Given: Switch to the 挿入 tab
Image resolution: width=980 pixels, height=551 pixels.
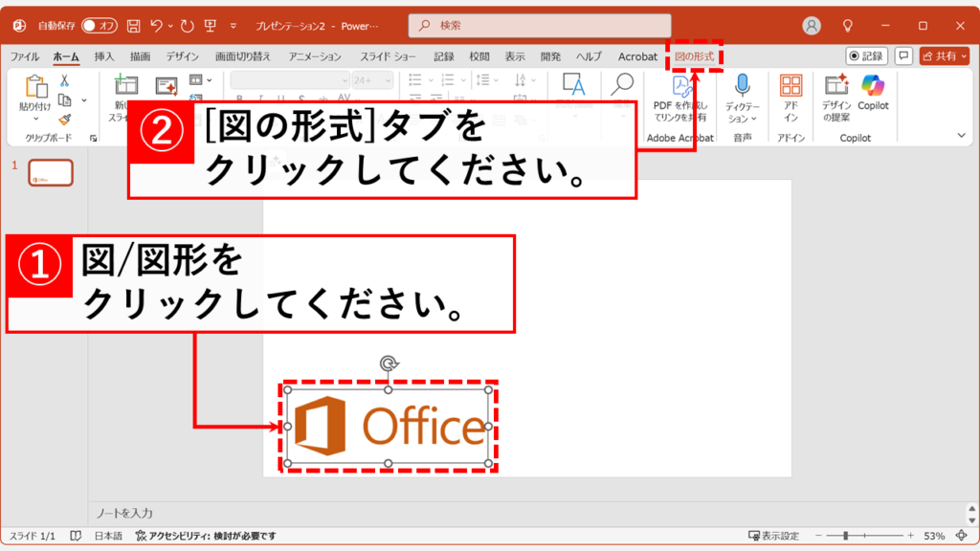Looking at the screenshot, I should [x=103, y=56].
